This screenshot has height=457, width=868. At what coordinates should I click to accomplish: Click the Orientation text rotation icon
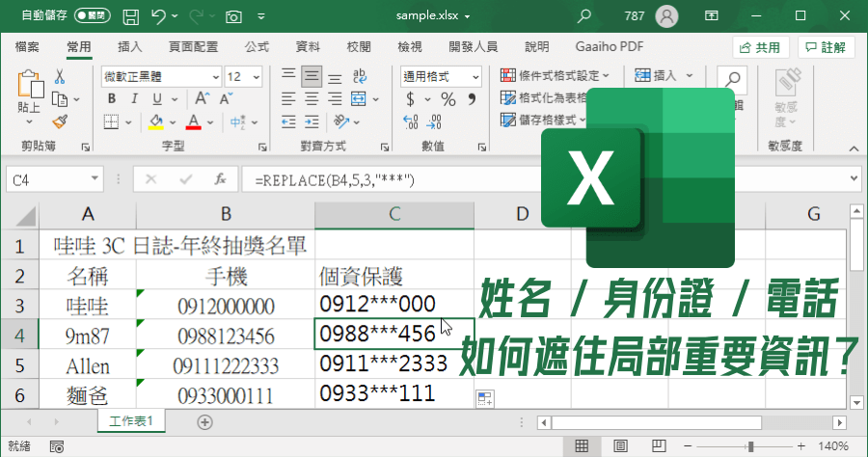tap(341, 121)
